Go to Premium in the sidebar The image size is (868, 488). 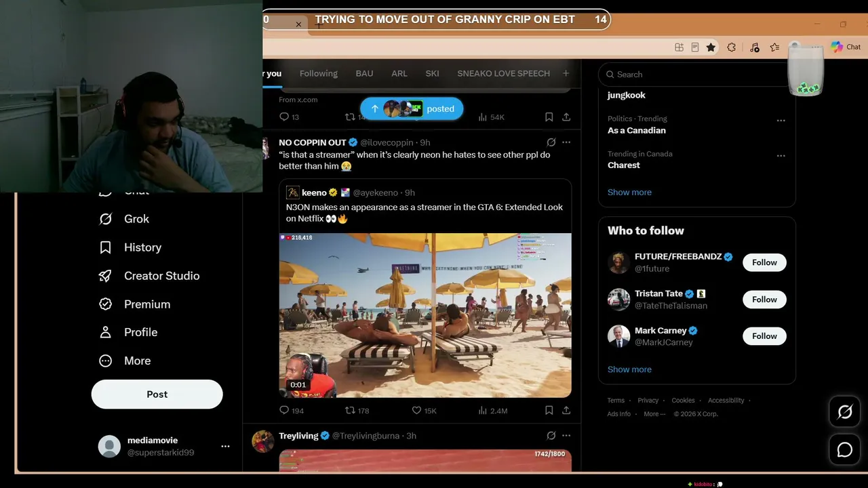(x=134, y=304)
